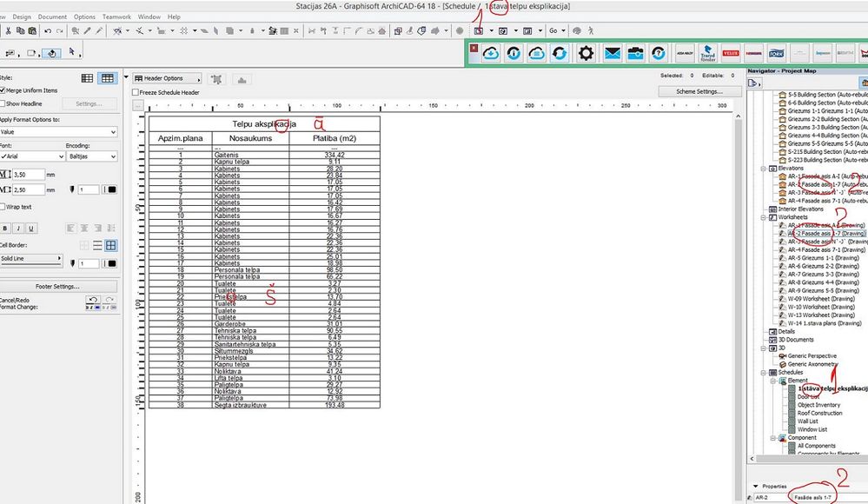Open the Document menu
Image resolution: width=868 pixels, height=504 pixels.
pos(52,17)
